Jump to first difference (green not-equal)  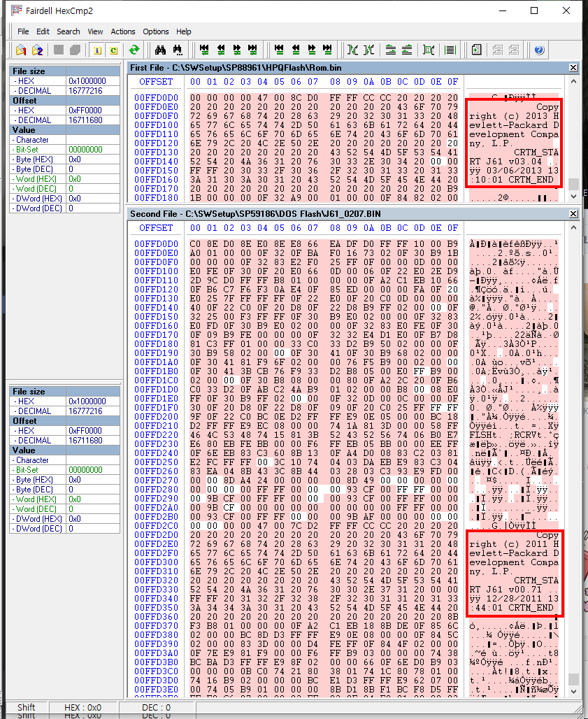click(x=204, y=50)
